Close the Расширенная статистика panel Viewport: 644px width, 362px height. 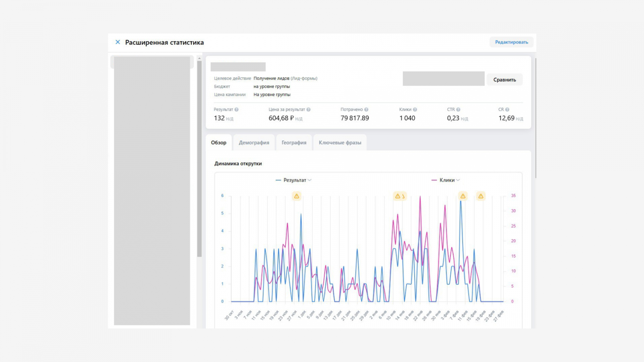118,42
